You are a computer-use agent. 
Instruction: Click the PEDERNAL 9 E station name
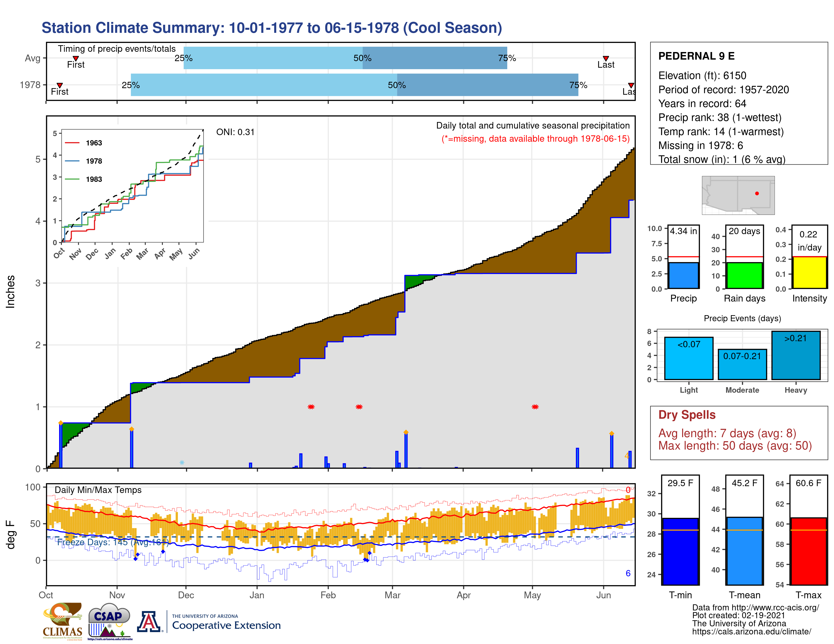pos(697,56)
